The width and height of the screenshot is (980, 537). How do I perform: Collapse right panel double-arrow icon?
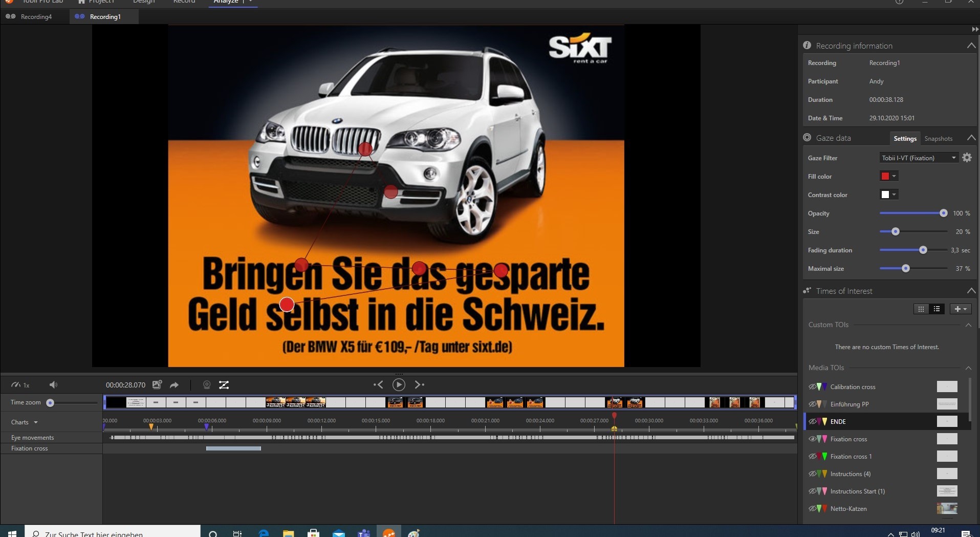click(975, 30)
